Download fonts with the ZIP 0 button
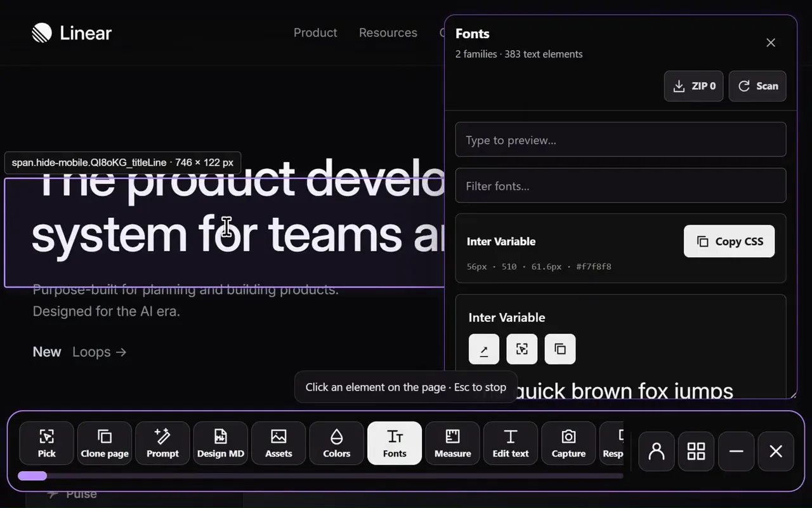 tap(693, 86)
